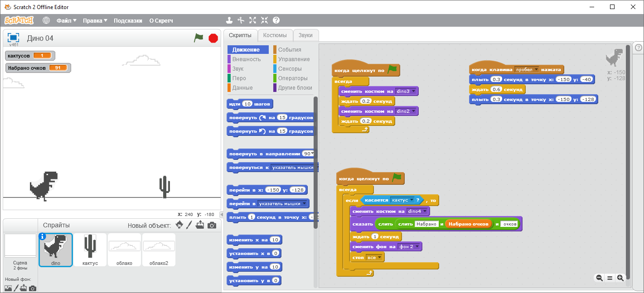Open the dino2 costume dropdown in the script

pyautogui.click(x=407, y=111)
